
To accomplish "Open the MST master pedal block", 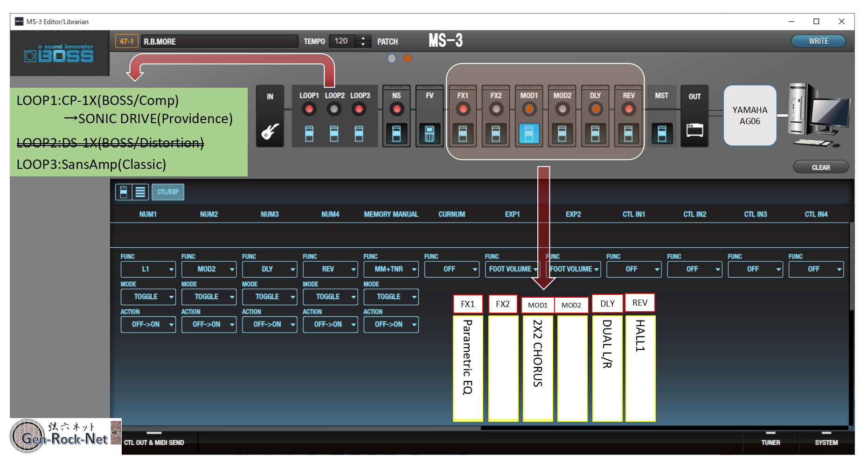I will click(661, 116).
